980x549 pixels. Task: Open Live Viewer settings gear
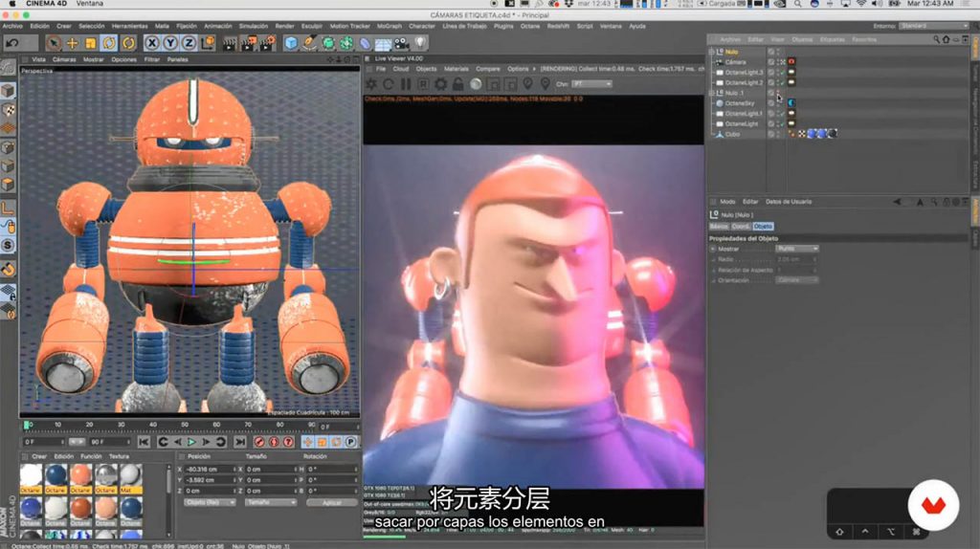point(440,84)
